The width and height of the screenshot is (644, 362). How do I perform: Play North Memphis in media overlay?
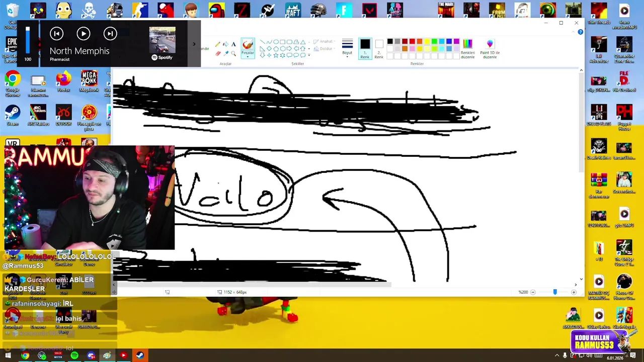pyautogui.click(x=83, y=34)
